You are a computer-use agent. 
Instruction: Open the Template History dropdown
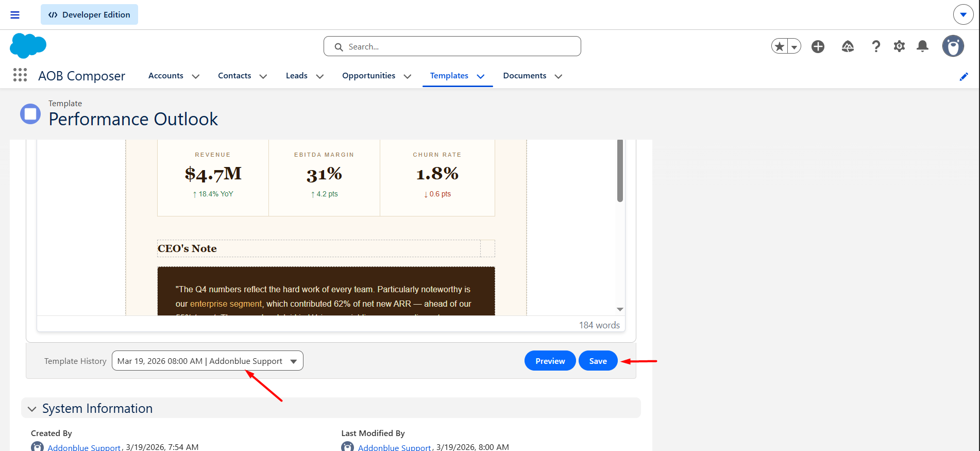coord(207,361)
